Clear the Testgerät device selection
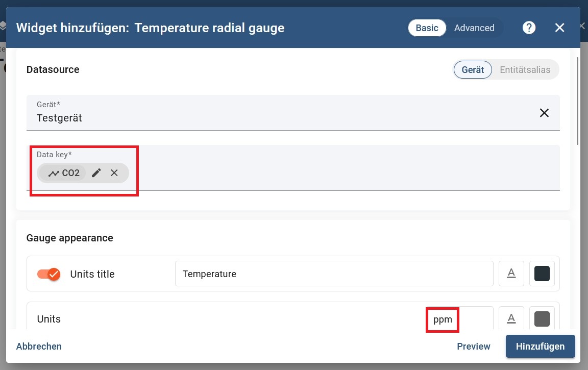Screen dimensions: 588x370 544,113
